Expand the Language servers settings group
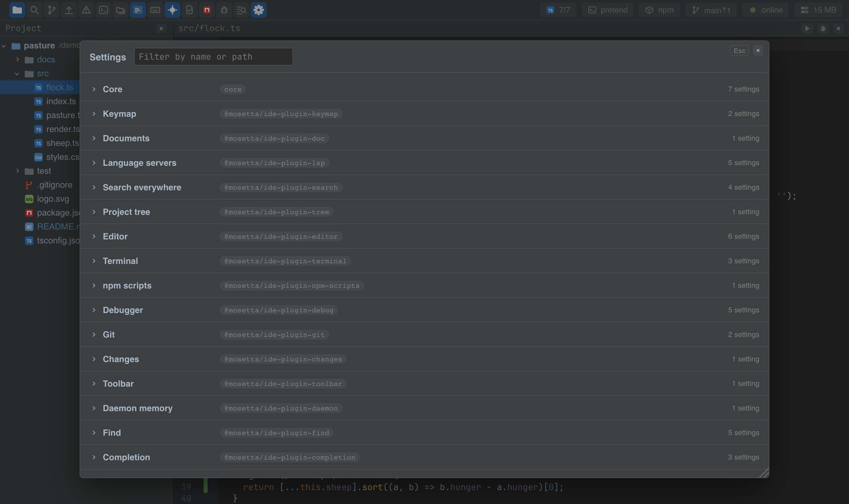 click(x=94, y=163)
